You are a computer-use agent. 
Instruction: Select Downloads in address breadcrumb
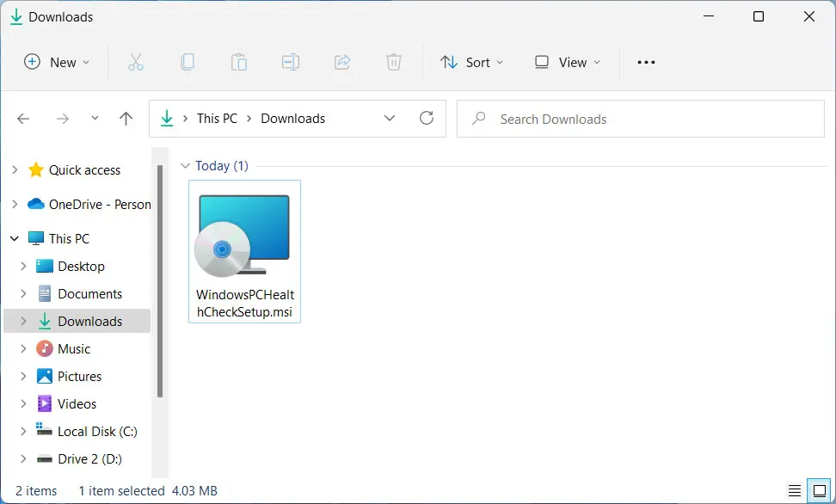point(292,119)
